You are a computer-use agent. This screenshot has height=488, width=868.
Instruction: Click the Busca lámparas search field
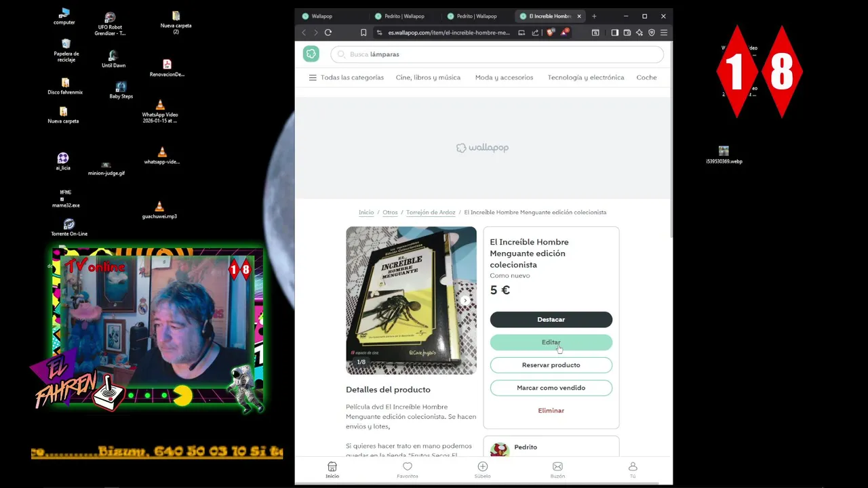coord(497,54)
